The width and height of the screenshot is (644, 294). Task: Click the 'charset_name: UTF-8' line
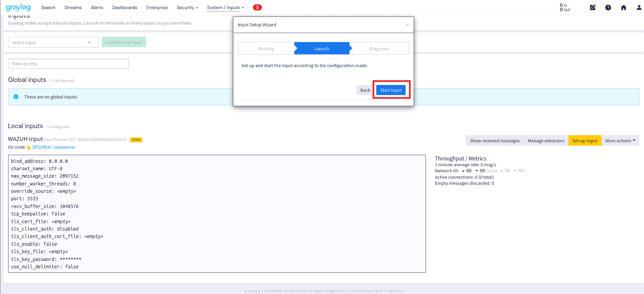tap(37, 169)
